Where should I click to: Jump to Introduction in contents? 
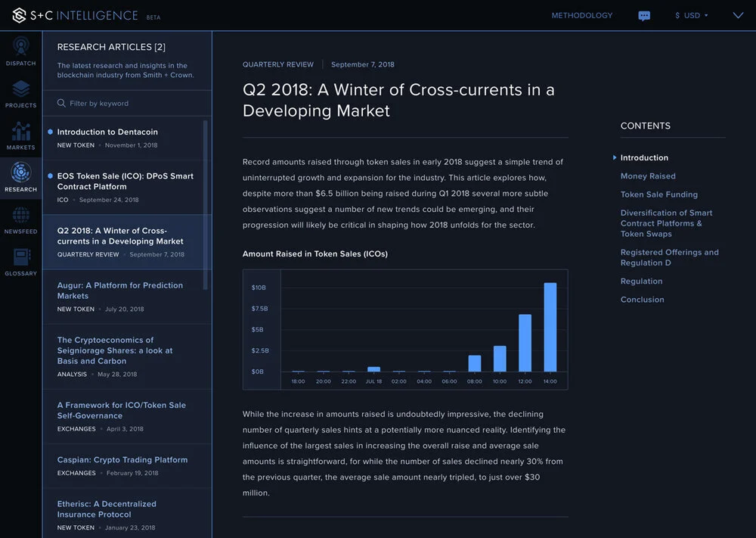pyautogui.click(x=644, y=158)
